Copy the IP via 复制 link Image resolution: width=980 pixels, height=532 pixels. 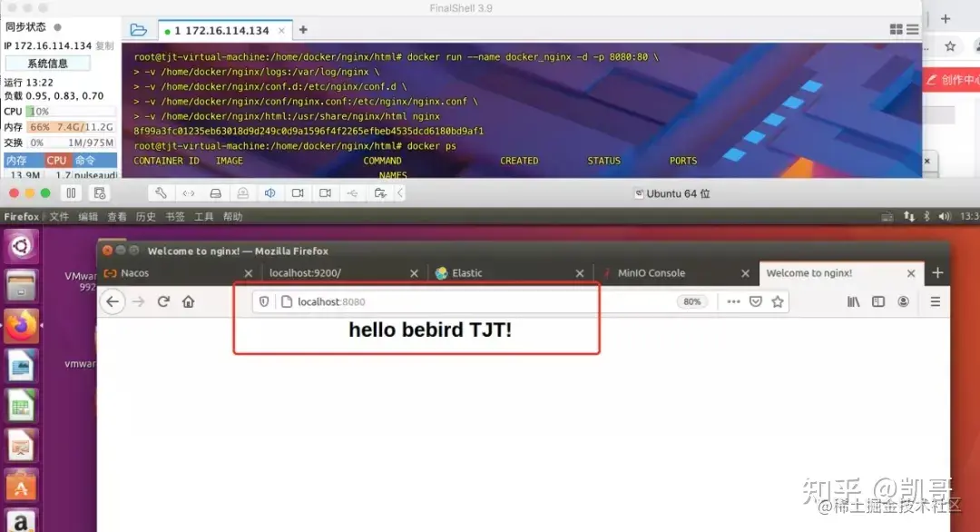tap(105, 45)
